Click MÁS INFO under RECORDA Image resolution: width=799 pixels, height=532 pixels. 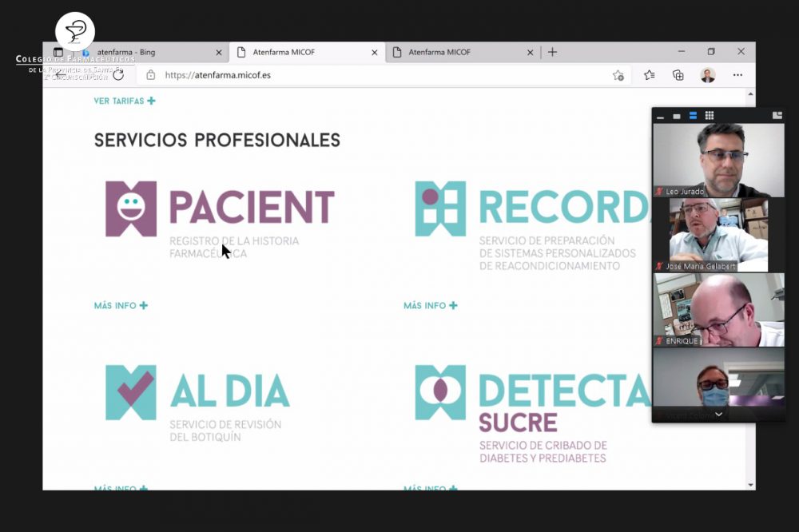click(x=431, y=305)
